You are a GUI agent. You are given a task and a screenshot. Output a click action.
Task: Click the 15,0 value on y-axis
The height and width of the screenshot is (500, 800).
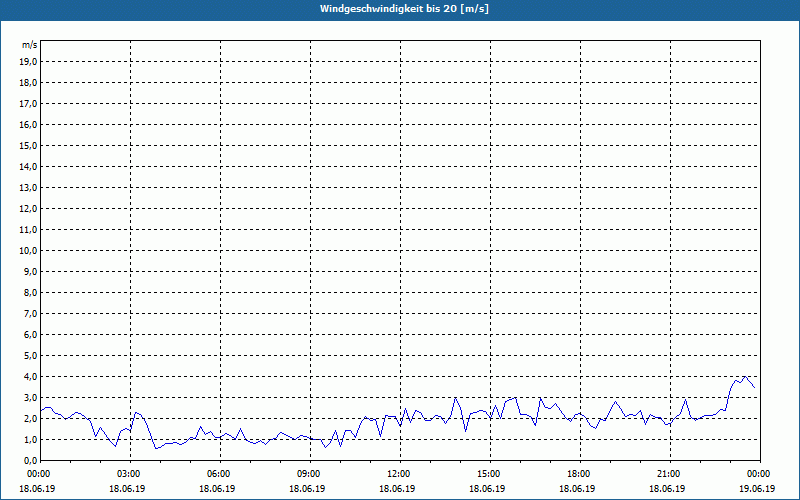pyautogui.click(x=28, y=146)
